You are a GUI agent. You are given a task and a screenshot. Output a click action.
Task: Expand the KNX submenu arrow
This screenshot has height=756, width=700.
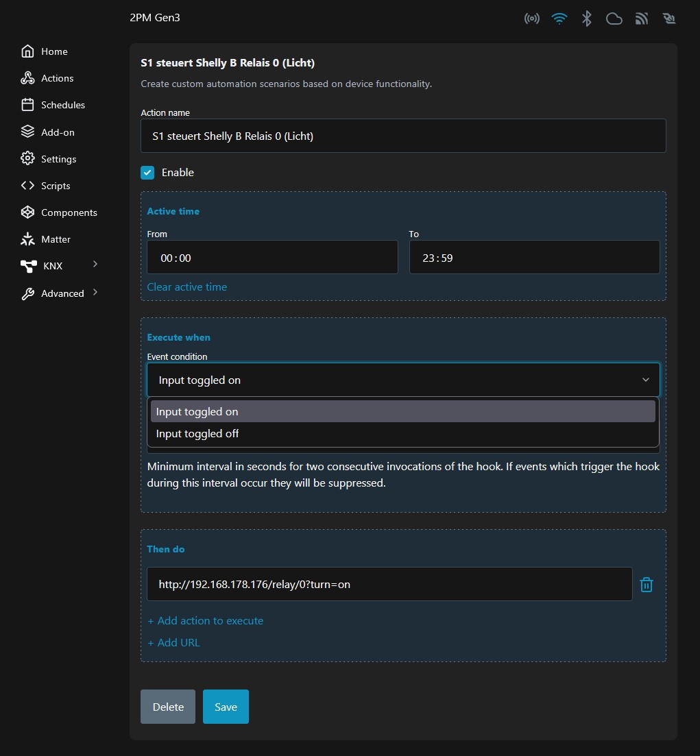point(95,265)
